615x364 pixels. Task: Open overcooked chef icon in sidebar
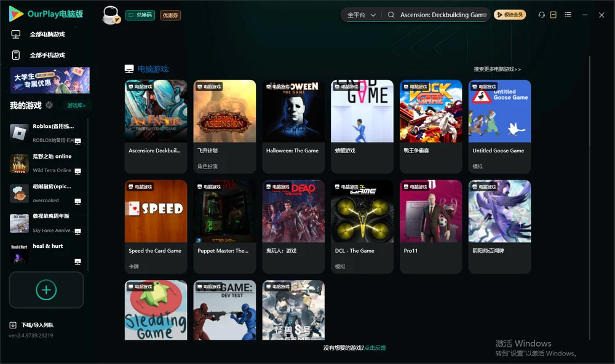click(x=19, y=193)
